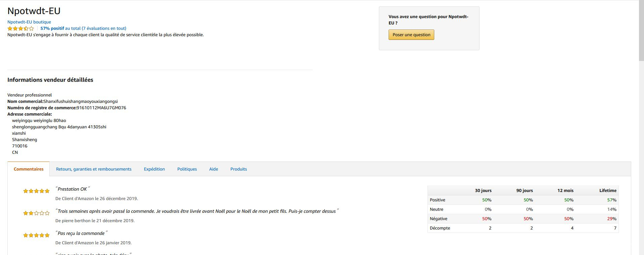The width and height of the screenshot is (644, 255).
Task: Click the 90 jours column header
Action: pyautogui.click(x=524, y=191)
